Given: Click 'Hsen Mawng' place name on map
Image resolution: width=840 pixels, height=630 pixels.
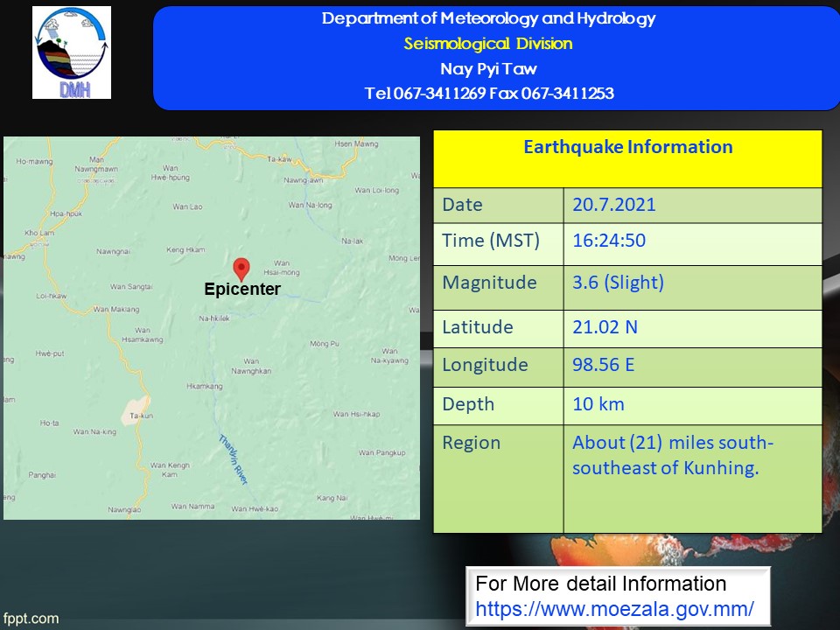Looking at the screenshot, I should pos(356,143).
